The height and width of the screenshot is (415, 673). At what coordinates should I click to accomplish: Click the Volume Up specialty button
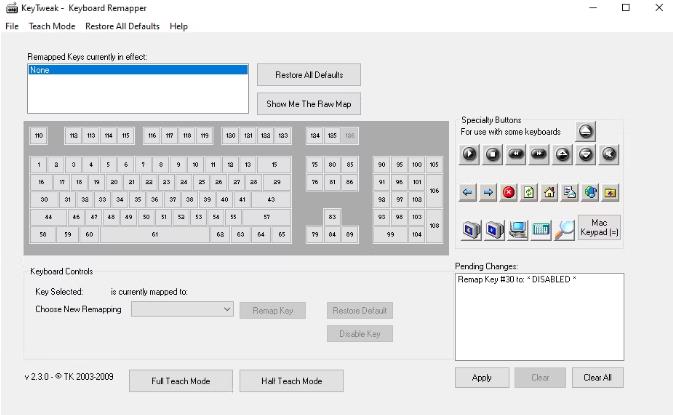click(x=563, y=154)
